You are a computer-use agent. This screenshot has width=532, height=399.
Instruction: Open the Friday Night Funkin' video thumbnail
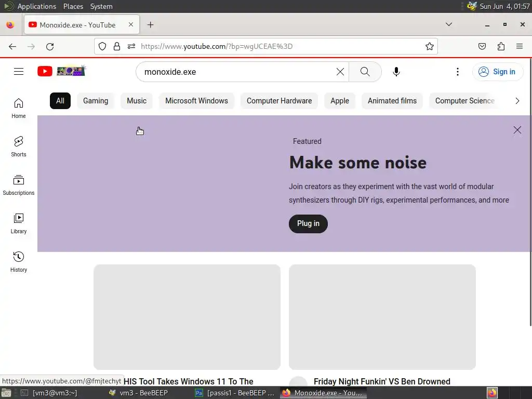tap(382, 317)
